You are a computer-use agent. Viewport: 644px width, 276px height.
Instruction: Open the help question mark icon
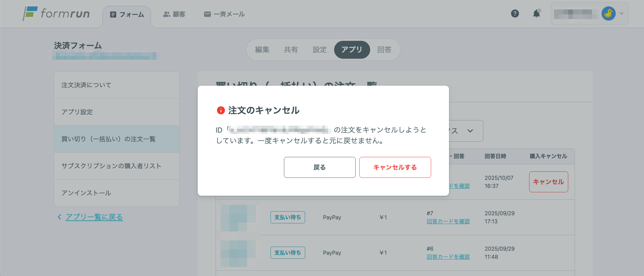coord(515,13)
